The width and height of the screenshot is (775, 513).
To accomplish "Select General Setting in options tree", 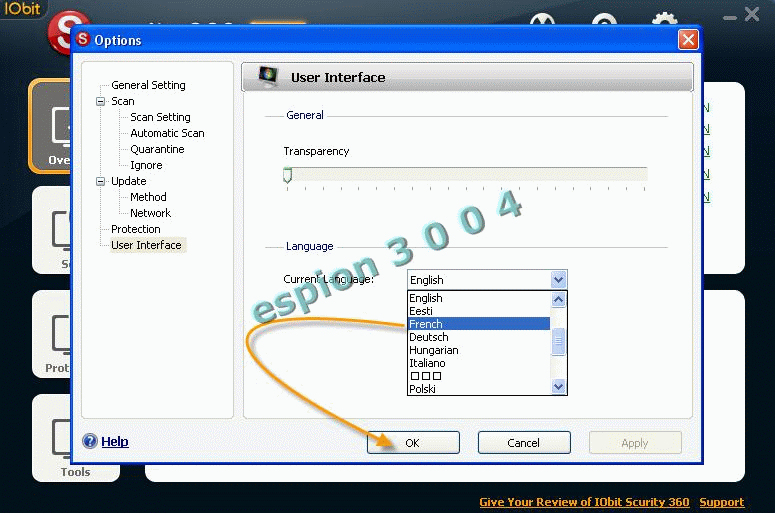I will pos(148,85).
